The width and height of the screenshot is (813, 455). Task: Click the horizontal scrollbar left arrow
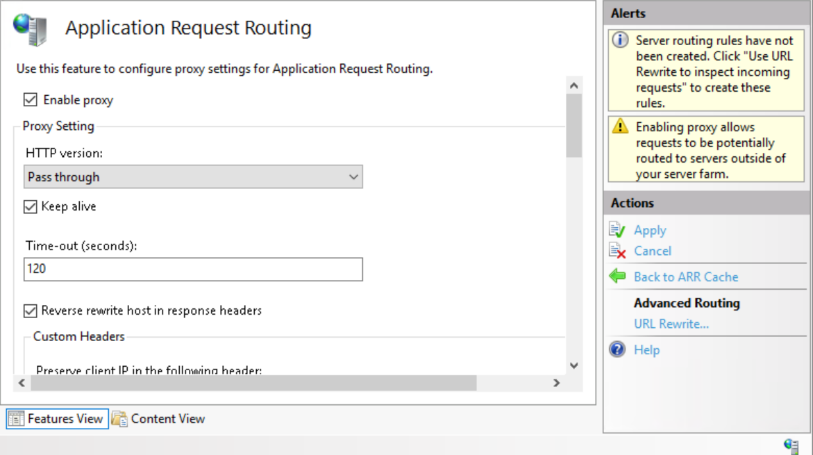click(x=22, y=383)
